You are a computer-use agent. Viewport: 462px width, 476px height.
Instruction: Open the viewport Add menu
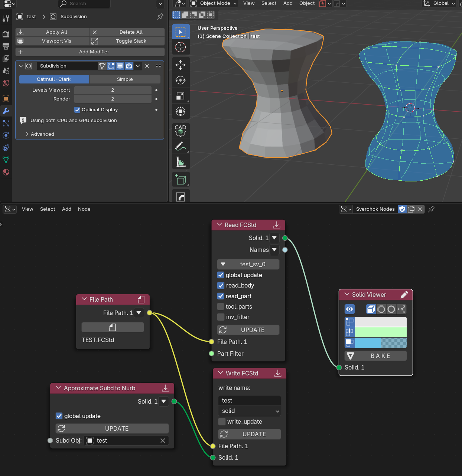[288, 3]
